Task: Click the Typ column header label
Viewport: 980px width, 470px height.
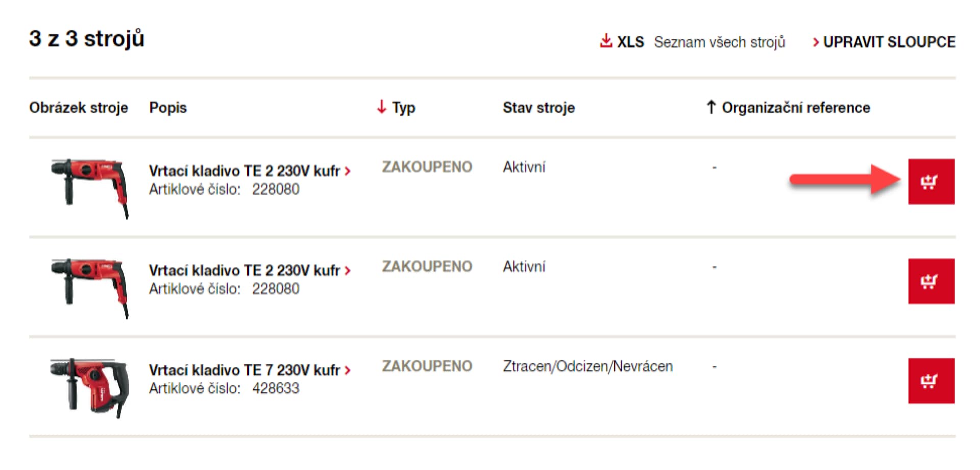Action: (x=404, y=108)
